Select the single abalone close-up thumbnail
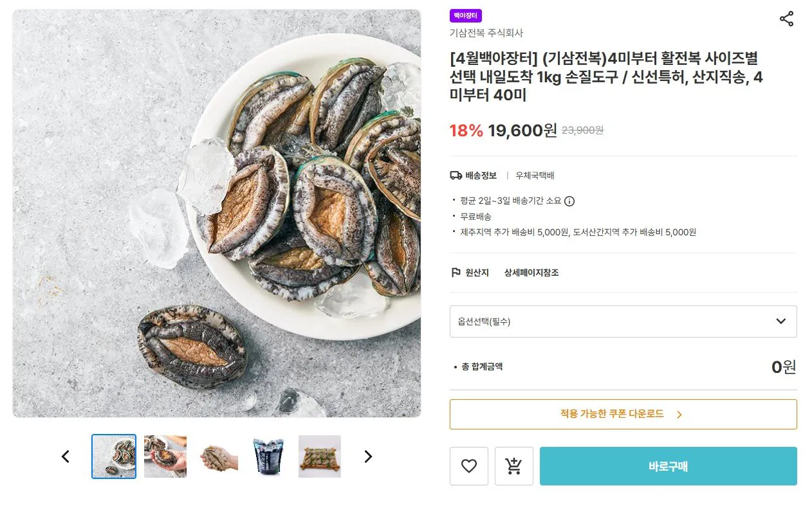The height and width of the screenshot is (506, 812). (165, 456)
